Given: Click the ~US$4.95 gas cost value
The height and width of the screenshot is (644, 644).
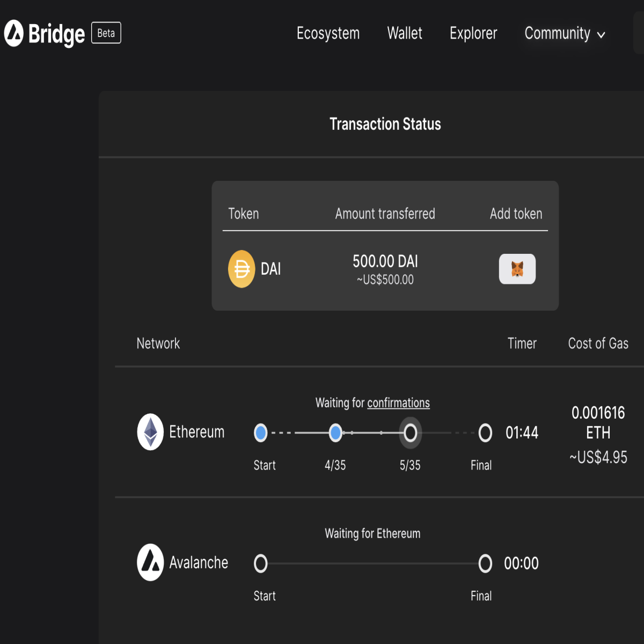Looking at the screenshot, I should coord(598,457).
